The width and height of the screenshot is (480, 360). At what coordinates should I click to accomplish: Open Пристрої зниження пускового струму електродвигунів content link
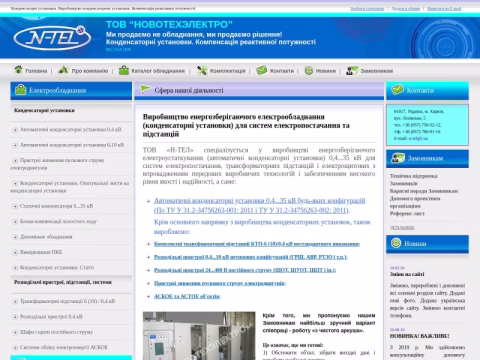220,283
